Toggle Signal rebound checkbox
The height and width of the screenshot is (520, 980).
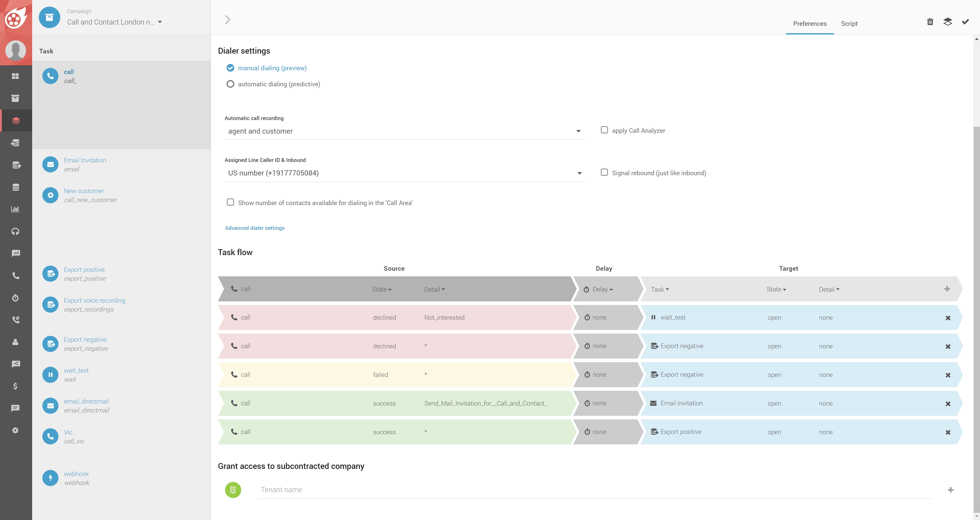604,172
